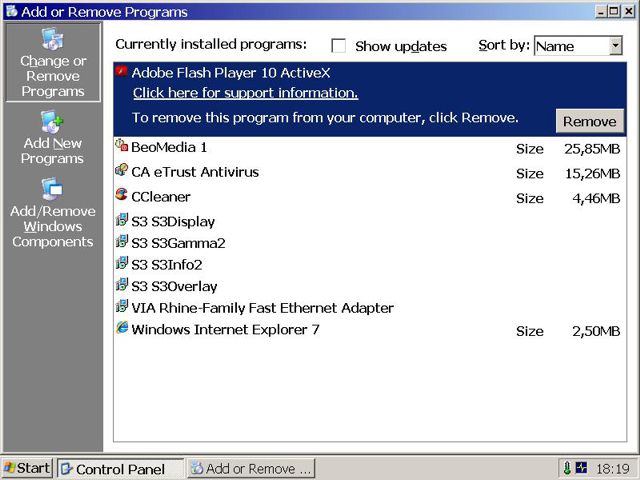This screenshot has width=640, height=480.
Task: Close the Add or Remove Programs window
Action: coord(629,11)
